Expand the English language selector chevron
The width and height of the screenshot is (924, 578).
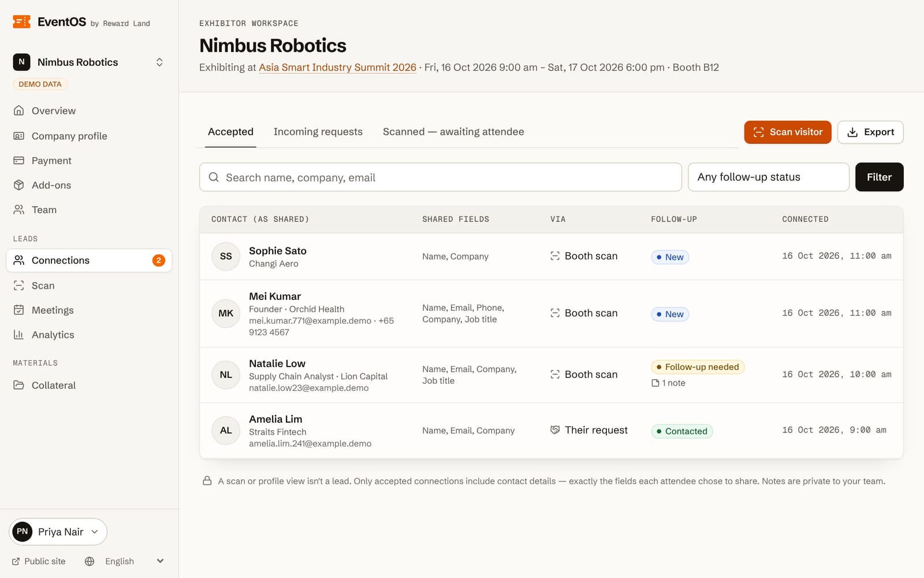(x=160, y=561)
